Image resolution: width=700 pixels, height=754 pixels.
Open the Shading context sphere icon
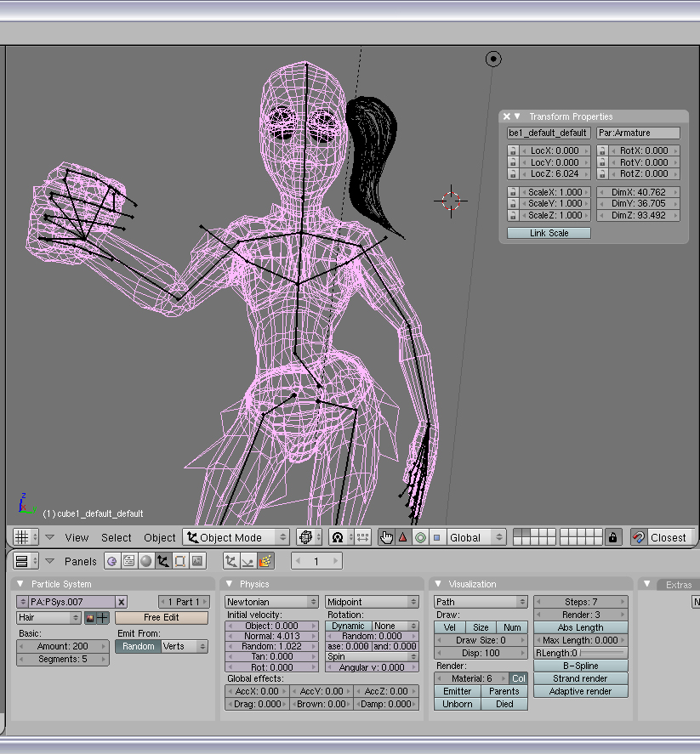pos(146,561)
